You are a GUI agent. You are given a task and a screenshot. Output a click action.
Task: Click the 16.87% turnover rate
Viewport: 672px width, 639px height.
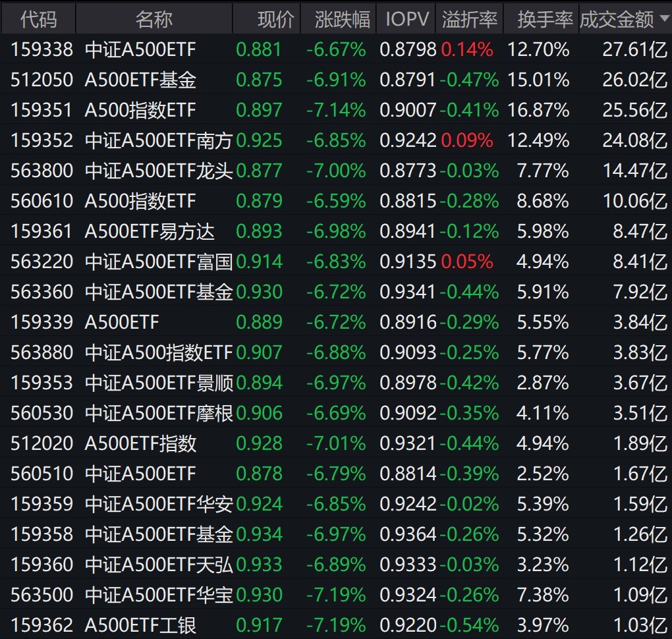[538, 110]
